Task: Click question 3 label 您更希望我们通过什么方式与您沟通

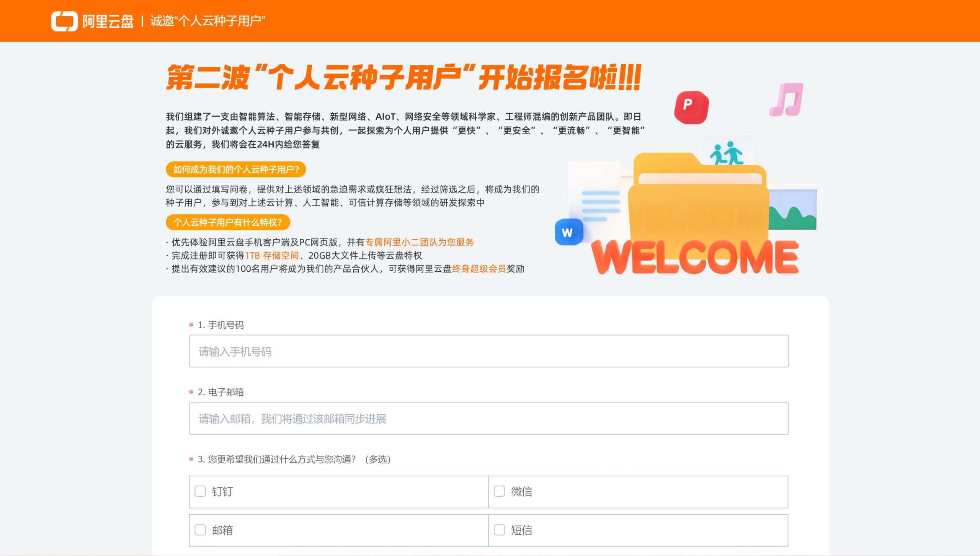Action: coord(294,460)
